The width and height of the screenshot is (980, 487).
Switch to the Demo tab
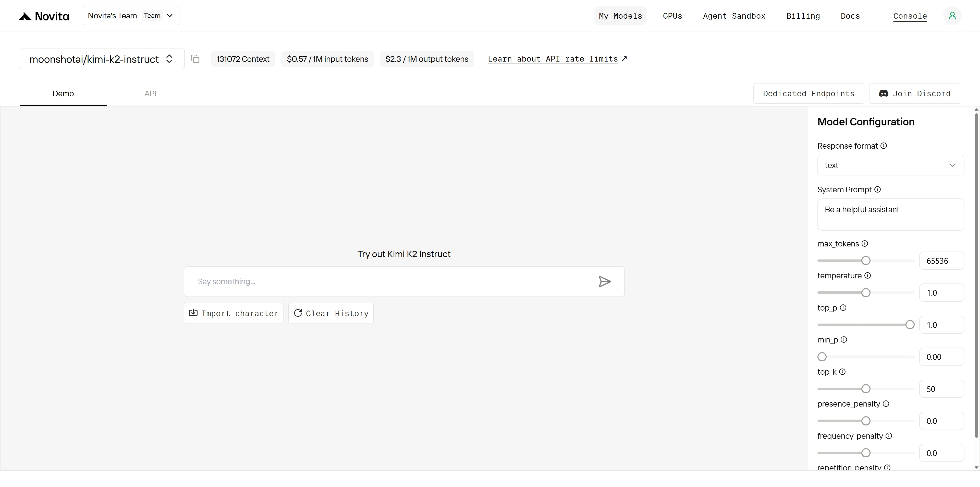(63, 94)
